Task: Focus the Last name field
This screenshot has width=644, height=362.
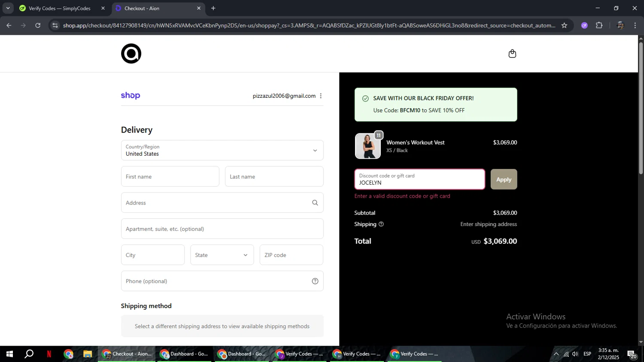Action: coord(274,176)
